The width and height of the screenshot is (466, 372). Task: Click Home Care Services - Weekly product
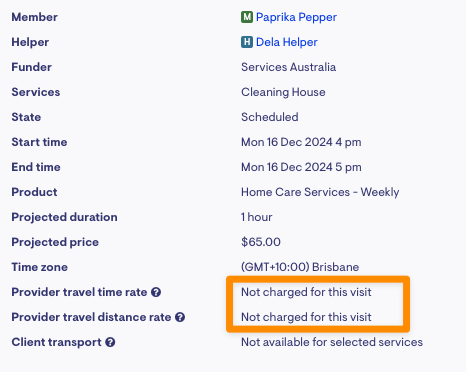pyautogui.click(x=320, y=192)
